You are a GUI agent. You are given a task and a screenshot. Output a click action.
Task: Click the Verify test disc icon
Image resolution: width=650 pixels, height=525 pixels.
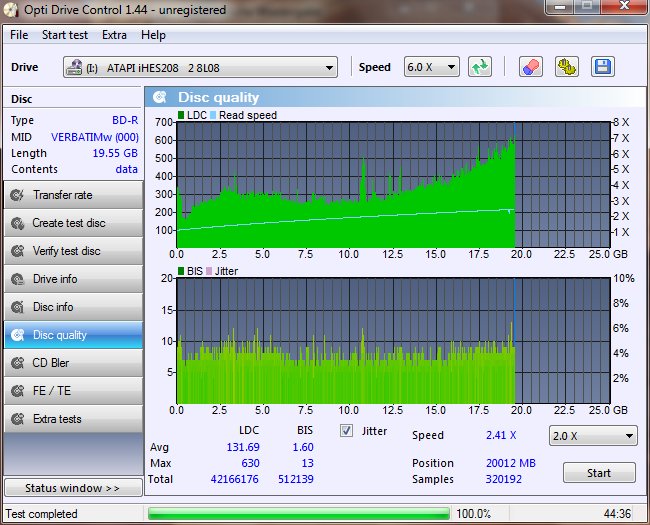[x=17, y=251]
